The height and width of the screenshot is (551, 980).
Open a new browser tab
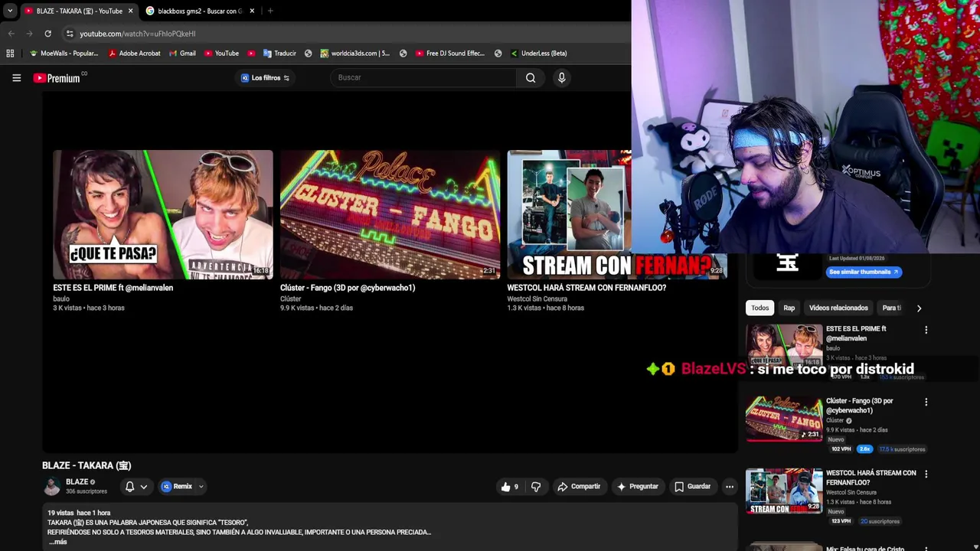(270, 11)
